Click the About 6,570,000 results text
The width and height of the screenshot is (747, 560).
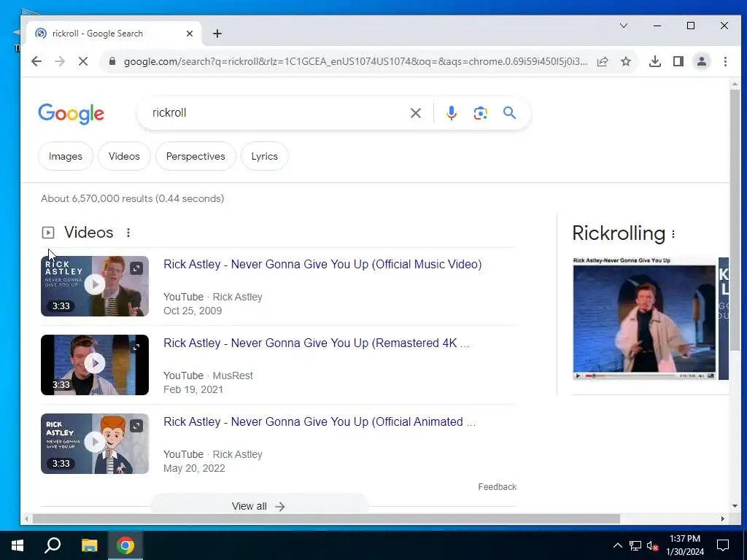pos(133,198)
